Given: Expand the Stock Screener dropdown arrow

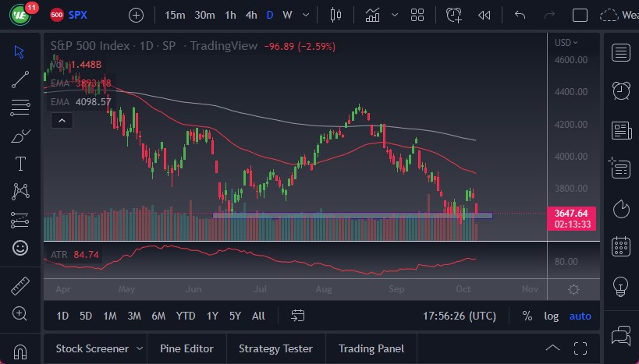Looking at the screenshot, I should [140, 348].
